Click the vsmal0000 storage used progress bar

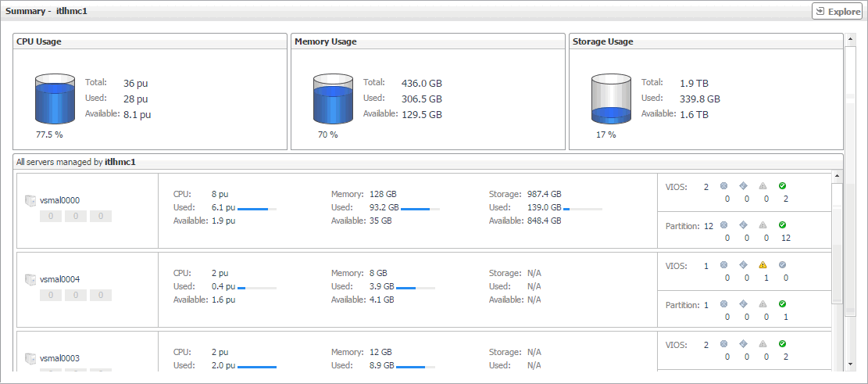coord(582,209)
